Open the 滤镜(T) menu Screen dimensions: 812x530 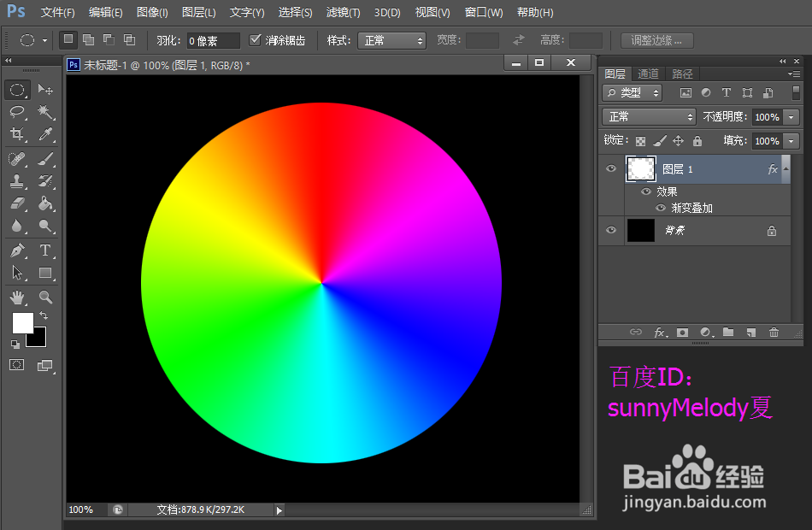344,13
